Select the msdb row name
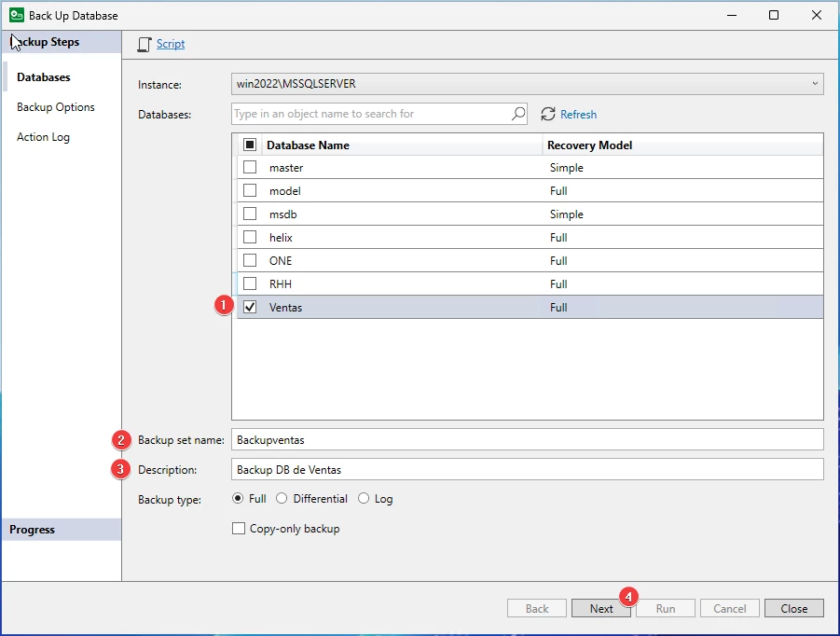 click(x=282, y=214)
